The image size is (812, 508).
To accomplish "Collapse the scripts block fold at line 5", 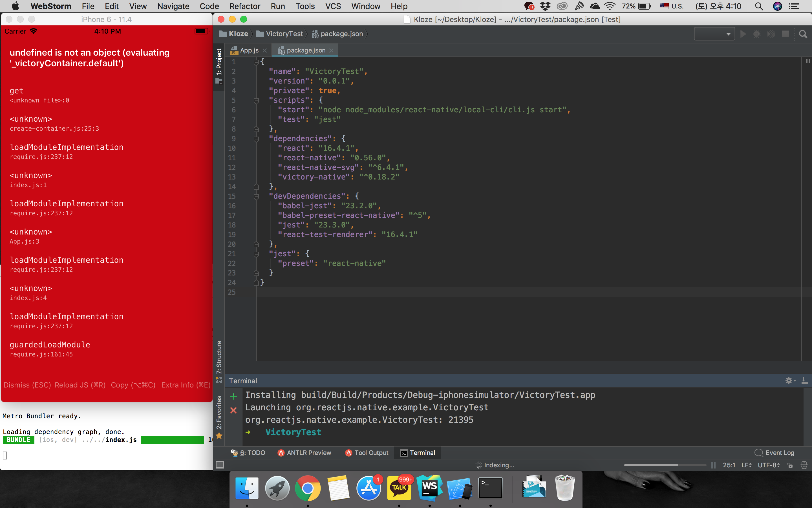I will [256, 100].
